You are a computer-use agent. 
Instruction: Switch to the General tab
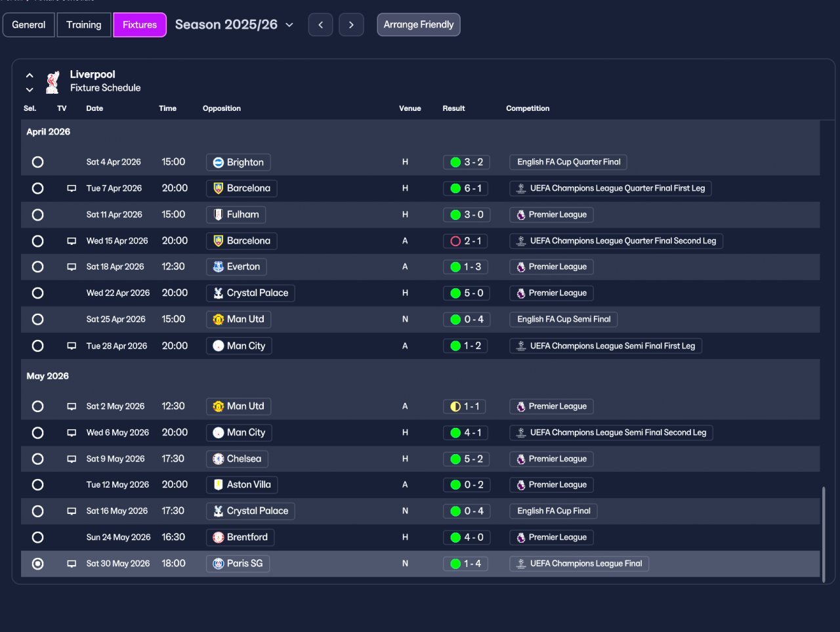click(29, 25)
